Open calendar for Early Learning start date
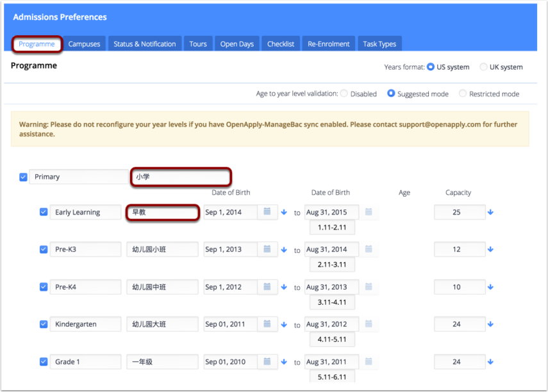 point(267,212)
